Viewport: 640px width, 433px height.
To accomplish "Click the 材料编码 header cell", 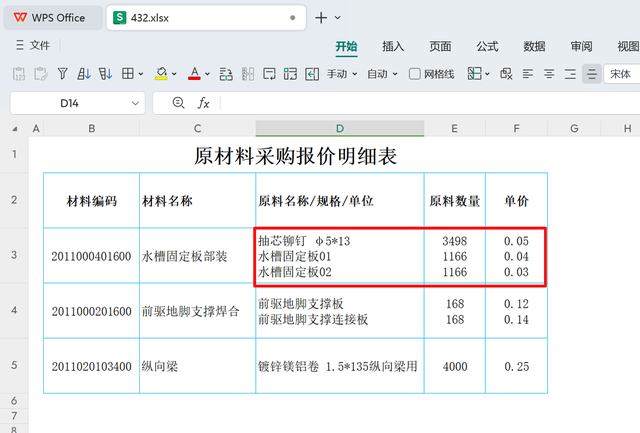I will 91,200.
